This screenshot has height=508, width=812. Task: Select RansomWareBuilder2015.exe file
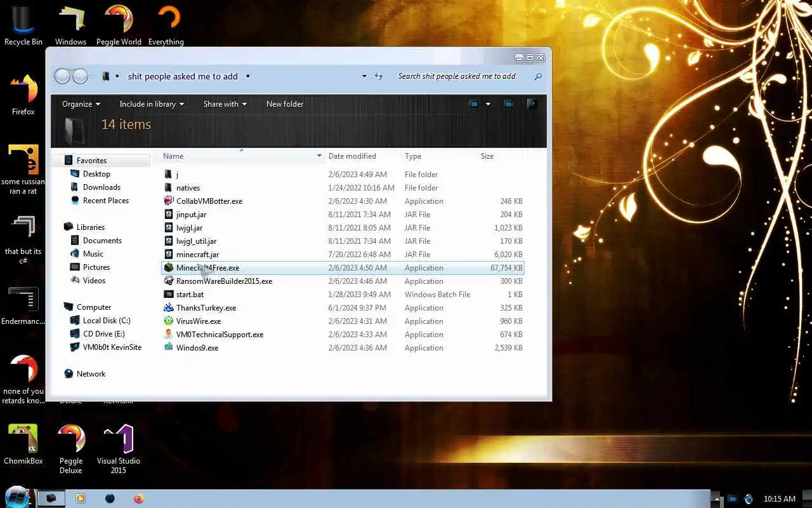(x=224, y=281)
